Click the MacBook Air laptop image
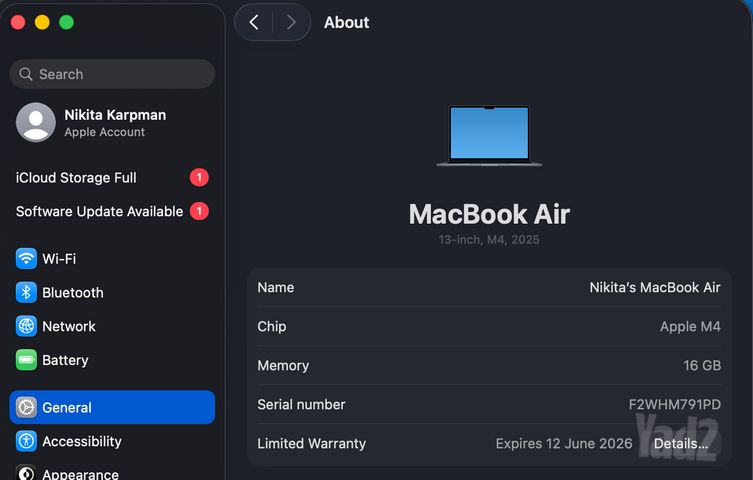The image size is (753, 480). coord(489,136)
